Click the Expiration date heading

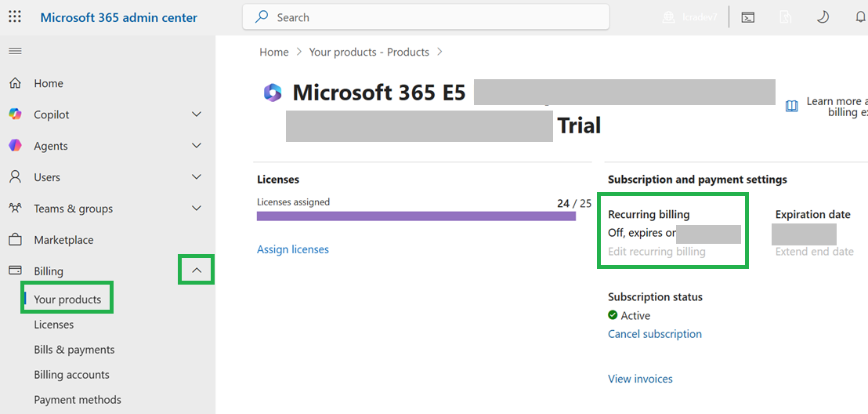click(x=812, y=215)
